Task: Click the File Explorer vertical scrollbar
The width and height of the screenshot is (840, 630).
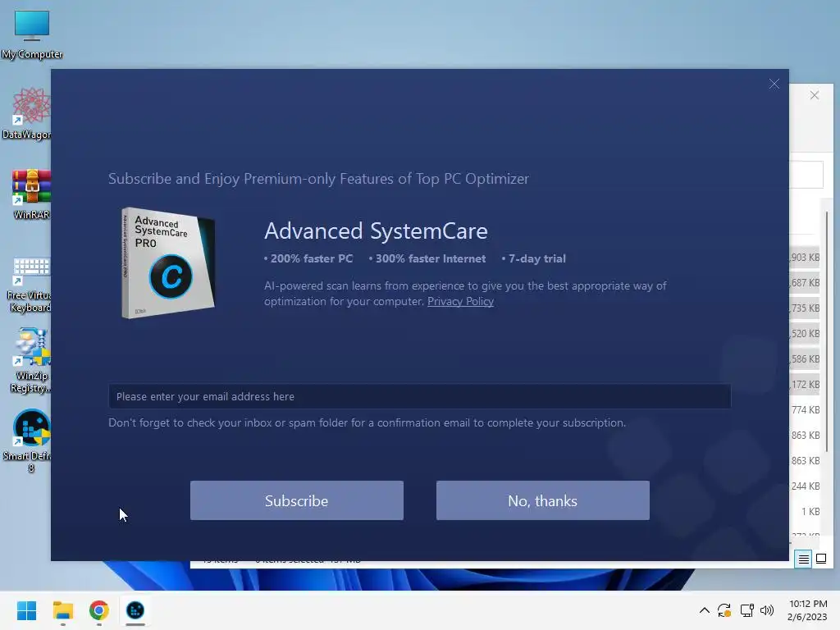Action: (827, 332)
